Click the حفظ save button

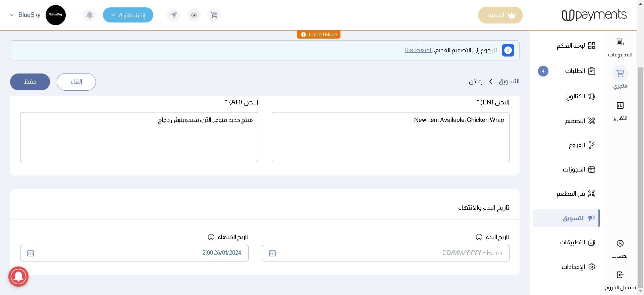point(30,82)
